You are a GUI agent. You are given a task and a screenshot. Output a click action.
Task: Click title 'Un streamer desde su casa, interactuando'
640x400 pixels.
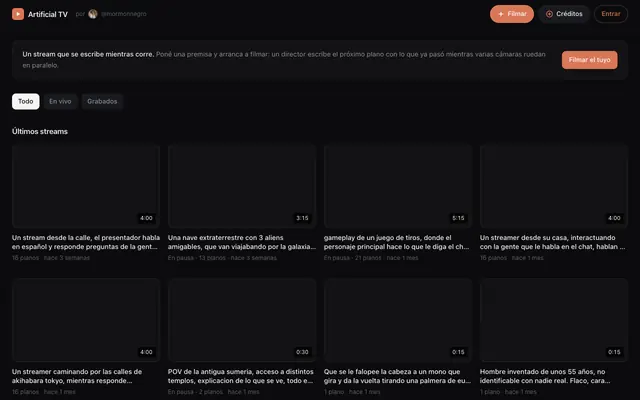coord(553,242)
